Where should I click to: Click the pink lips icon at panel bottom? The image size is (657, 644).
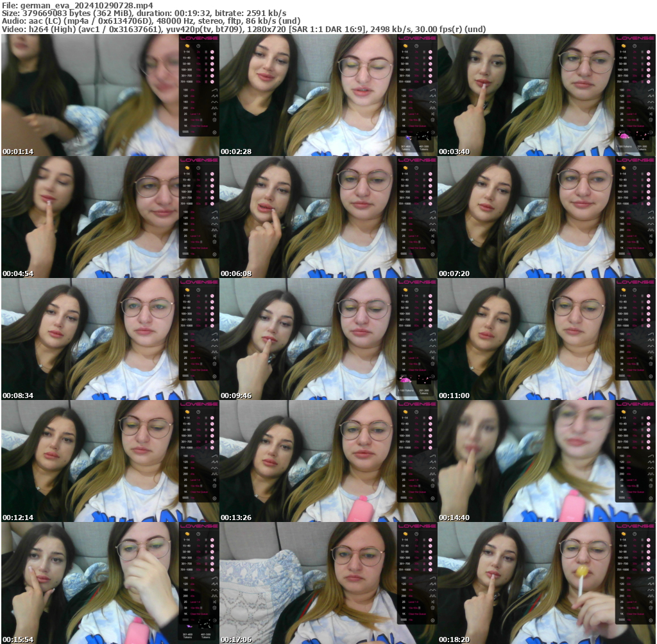(624, 136)
